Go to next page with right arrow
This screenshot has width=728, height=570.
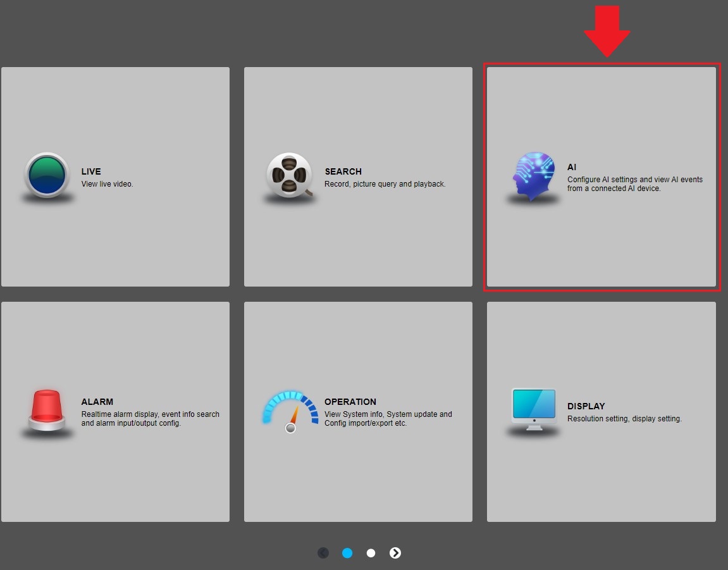[395, 553]
